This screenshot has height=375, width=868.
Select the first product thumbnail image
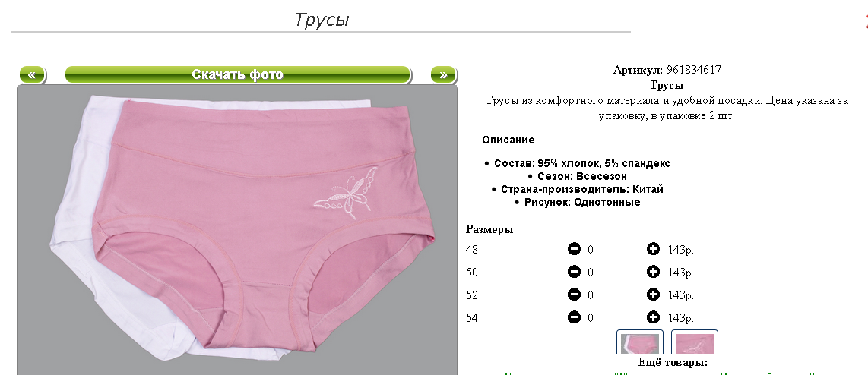pos(640,342)
